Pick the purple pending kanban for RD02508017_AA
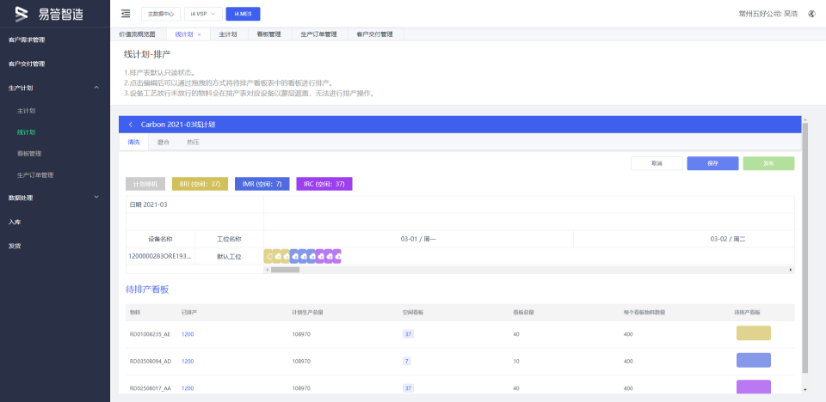Screen dimensions: 826x402 point(753,387)
